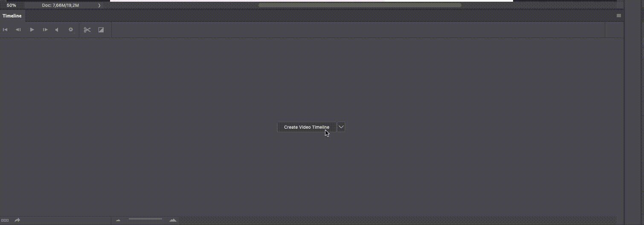Step to the previous frame
The image size is (644, 225).
[x=18, y=30]
